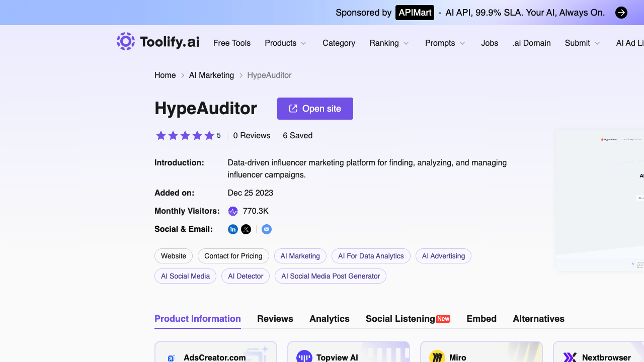Expand the Submit dropdown menu

click(x=582, y=43)
